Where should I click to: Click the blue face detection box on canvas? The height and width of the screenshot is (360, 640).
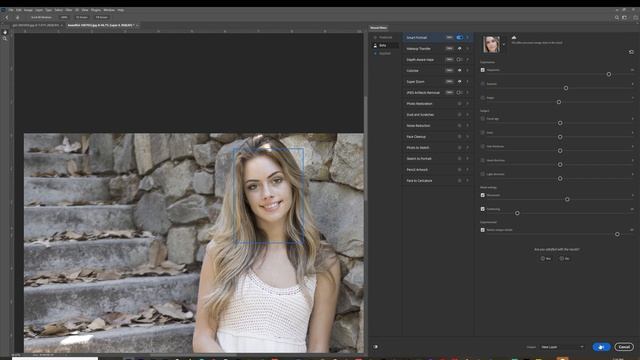268,196
